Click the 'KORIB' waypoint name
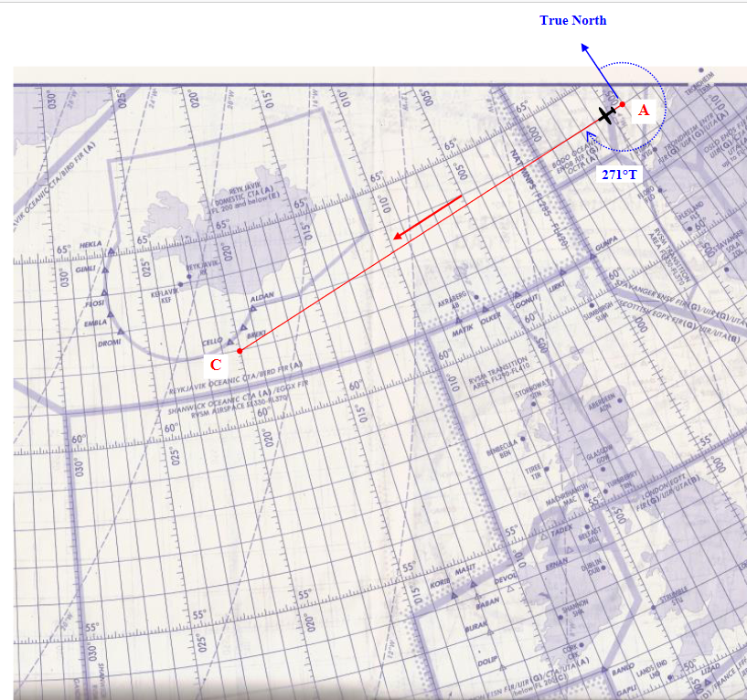Viewport: 747px width, 700px height. [x=440, y=583]
